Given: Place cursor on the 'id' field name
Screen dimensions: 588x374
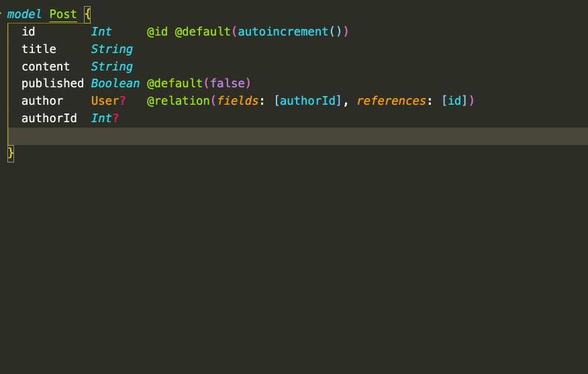Looking at the screenshot, I should 28,32.
